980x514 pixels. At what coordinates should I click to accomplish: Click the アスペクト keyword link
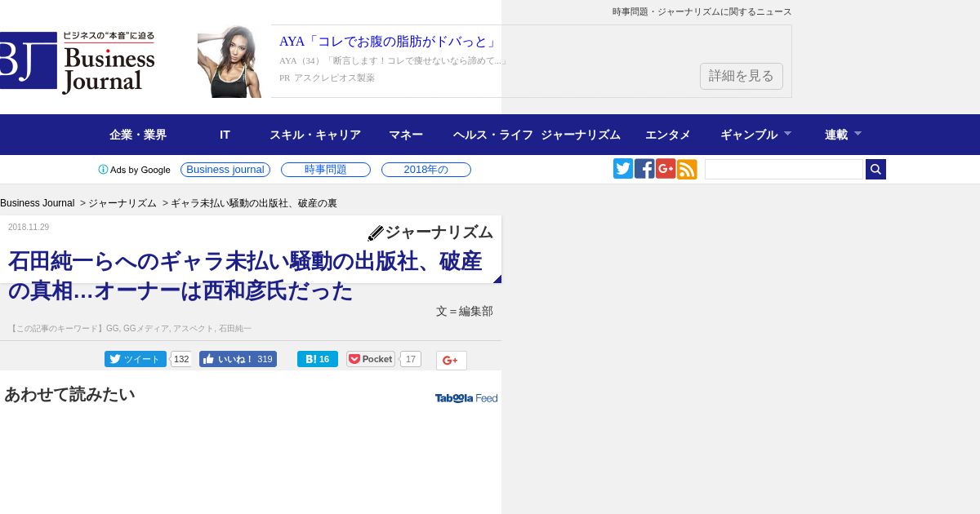pyautogui.click(x=193, y=329)
